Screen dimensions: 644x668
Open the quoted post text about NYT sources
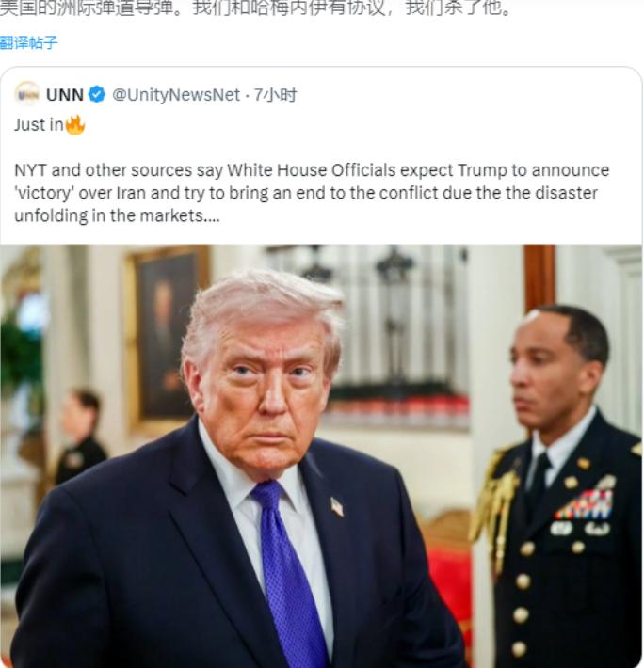(312, 193)
